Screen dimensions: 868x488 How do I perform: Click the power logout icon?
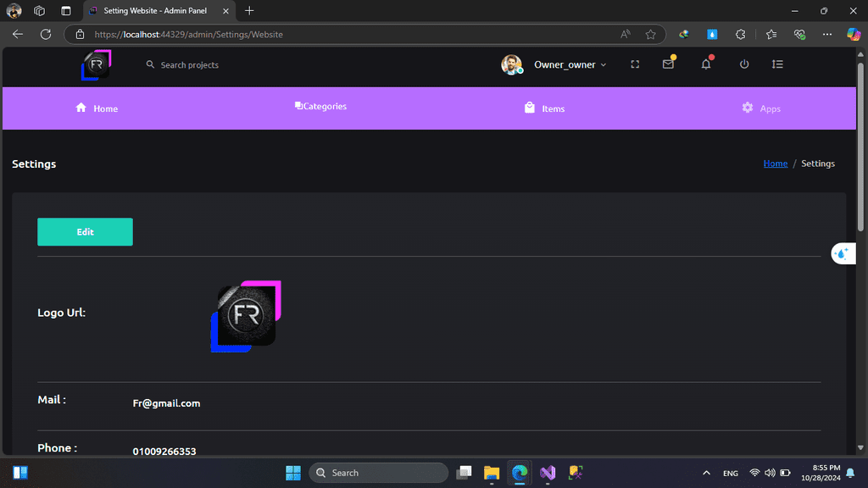click(744, 64)
